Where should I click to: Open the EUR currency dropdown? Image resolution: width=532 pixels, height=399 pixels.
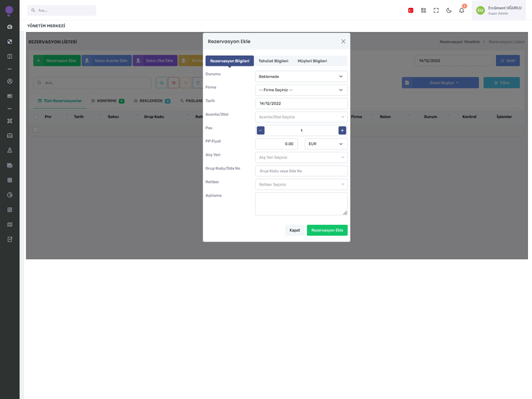[326, 144]
